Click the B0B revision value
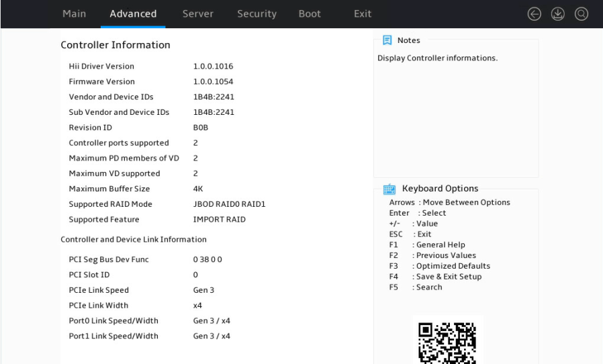Viewport: 603px width, 364px height. coord(200,128)
